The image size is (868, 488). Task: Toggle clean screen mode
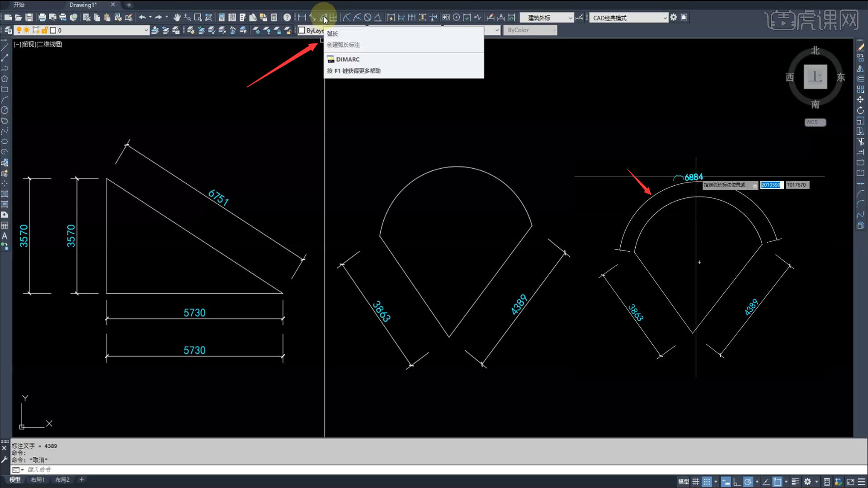click(x=850, y=482)
